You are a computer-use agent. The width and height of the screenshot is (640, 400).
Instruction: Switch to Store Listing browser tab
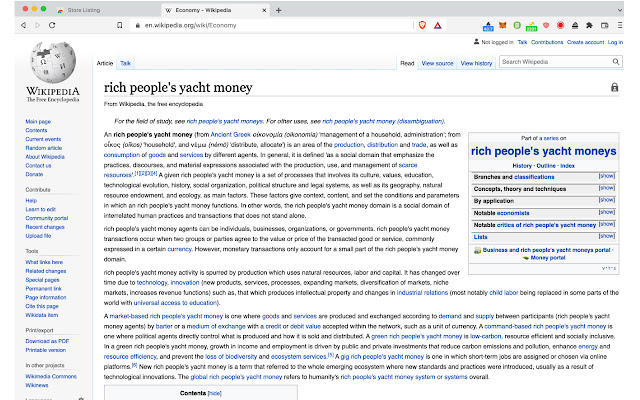tap(92, 7)
